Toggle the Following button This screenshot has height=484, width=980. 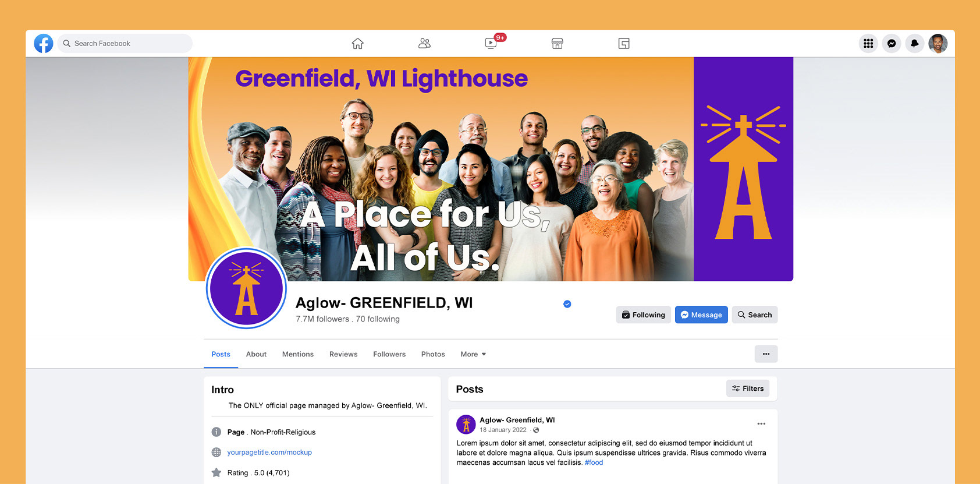(643, 315)
